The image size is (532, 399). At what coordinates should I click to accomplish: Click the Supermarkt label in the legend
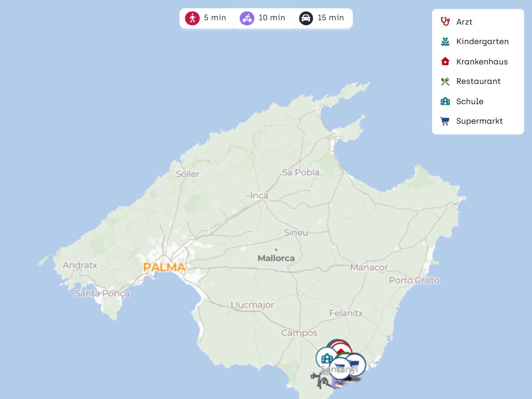pos(480,121)
